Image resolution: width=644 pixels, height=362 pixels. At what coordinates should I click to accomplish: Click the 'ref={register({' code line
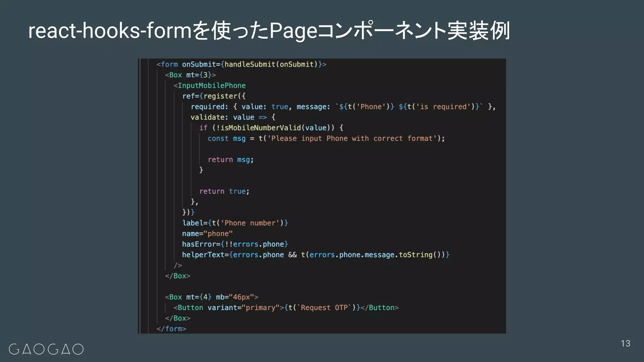(x=214, y=96)
